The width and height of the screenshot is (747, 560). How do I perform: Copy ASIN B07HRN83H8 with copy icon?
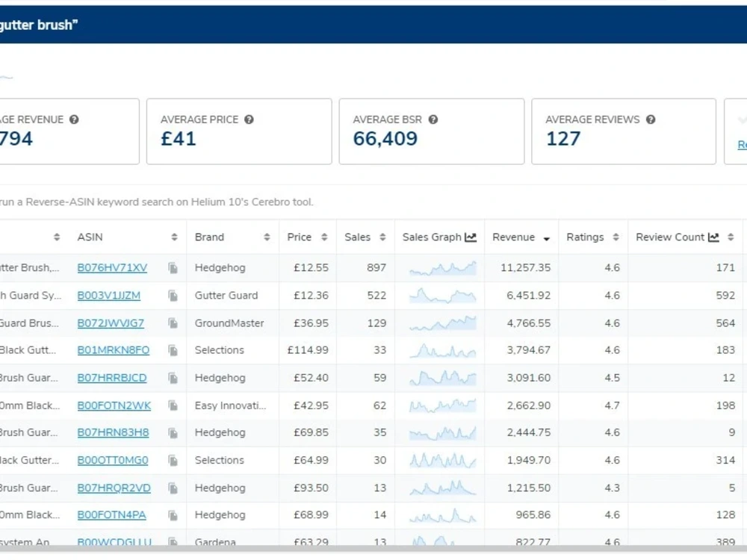pos(173,433)
